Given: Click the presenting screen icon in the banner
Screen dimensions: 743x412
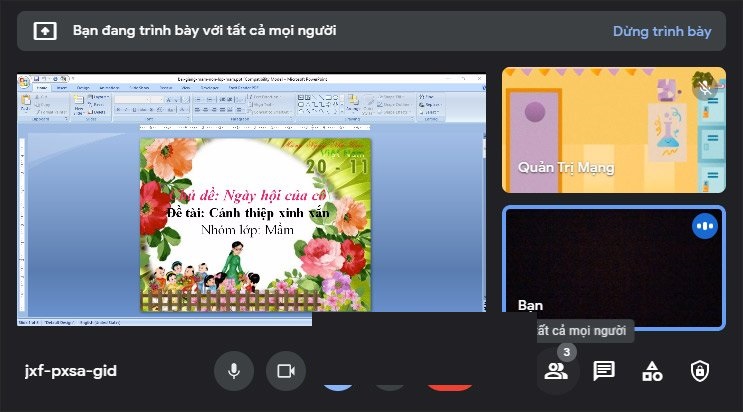Looking at the screenshot, I should click(46, 31).
